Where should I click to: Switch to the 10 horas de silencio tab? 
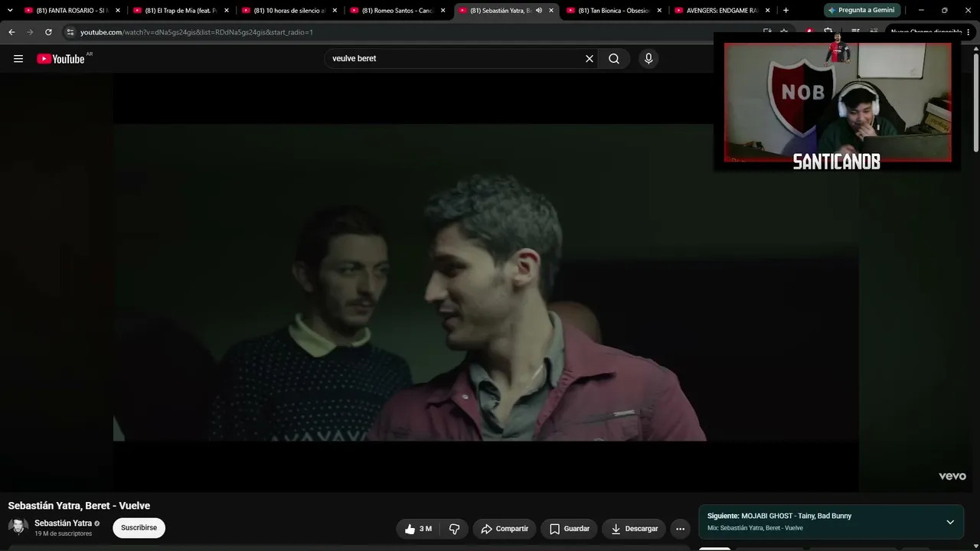point(289,11)
